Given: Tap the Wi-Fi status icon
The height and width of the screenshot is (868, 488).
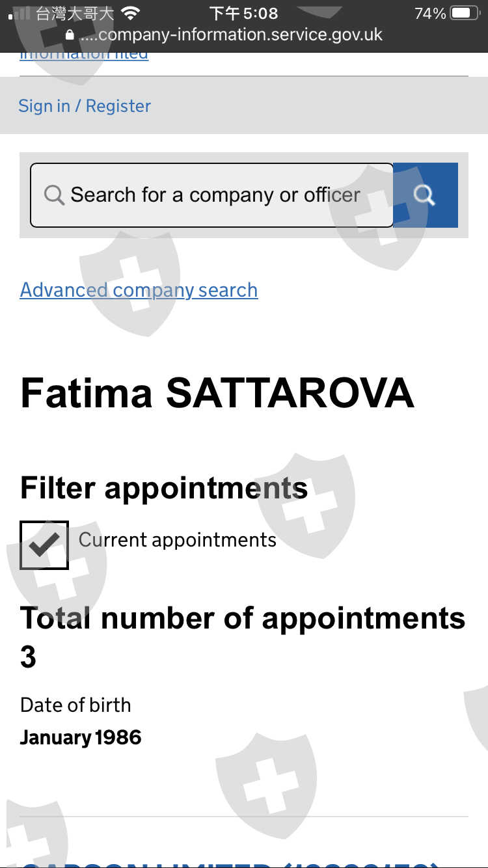Looking at the screenshot, I should [131, 13].
